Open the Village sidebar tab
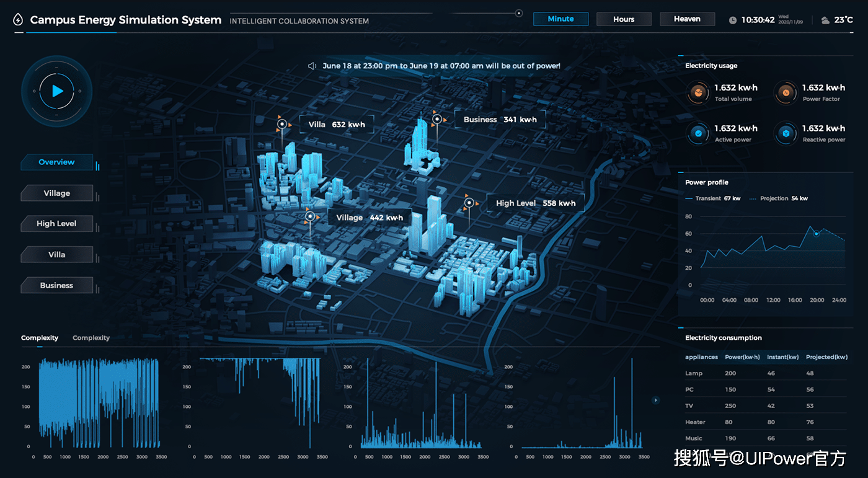Image resolution: width=868 pixels, height=478 pixels. click(57, 193)
